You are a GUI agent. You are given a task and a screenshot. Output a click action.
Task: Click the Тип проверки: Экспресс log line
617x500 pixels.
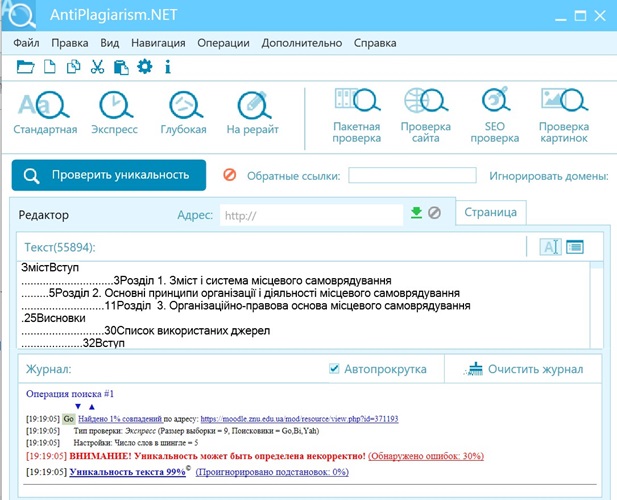point(196,431)
